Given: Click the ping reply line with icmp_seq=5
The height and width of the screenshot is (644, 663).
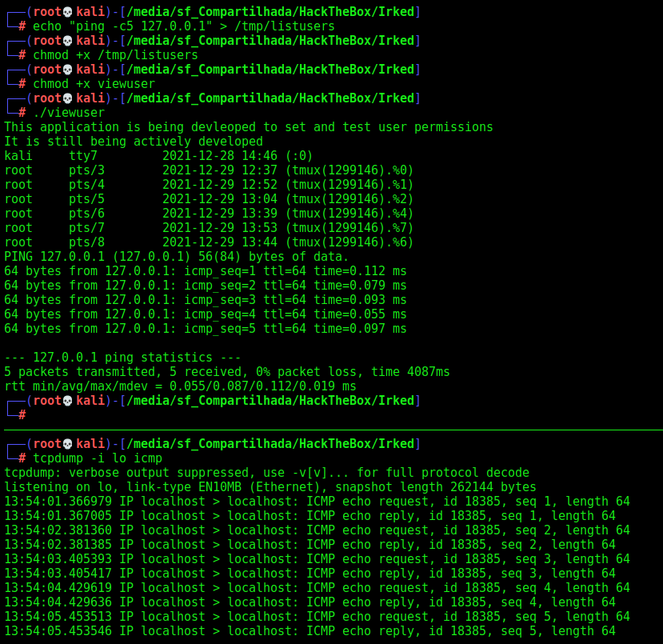Looking at the screenshot, I should [205, 328].
